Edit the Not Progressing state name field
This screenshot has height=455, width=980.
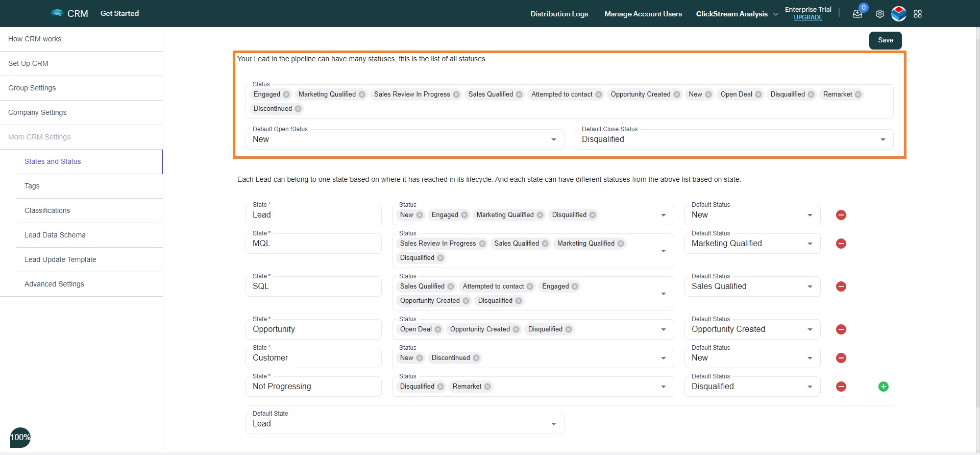click(x=313, y=387)
